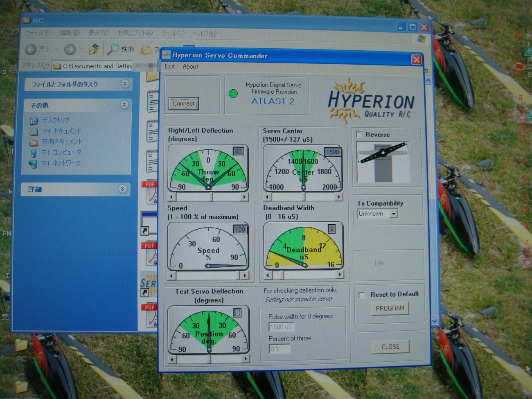Enable the Reverse checkbox
The image size is (532, 399).
pos(359,135)
